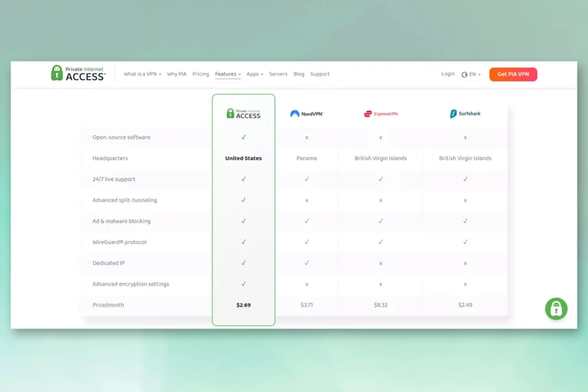588x392 pixels.
Task: Click the WireGuard protocol row label
Action: pos(119,242)
